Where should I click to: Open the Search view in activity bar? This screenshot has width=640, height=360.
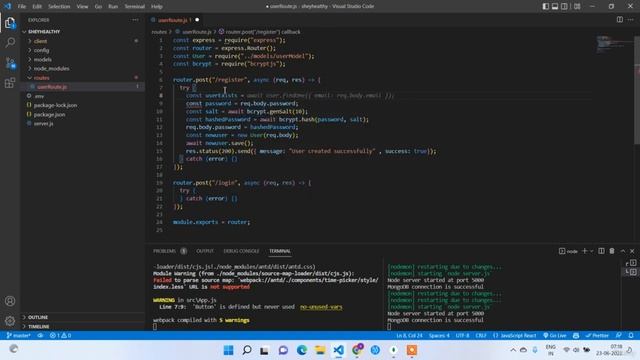[10, 42]
